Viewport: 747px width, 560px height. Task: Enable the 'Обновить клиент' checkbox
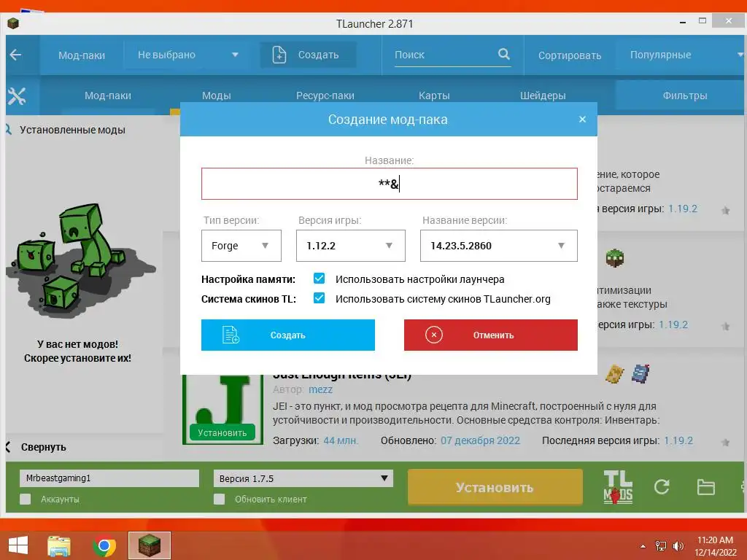coord(219,499)
